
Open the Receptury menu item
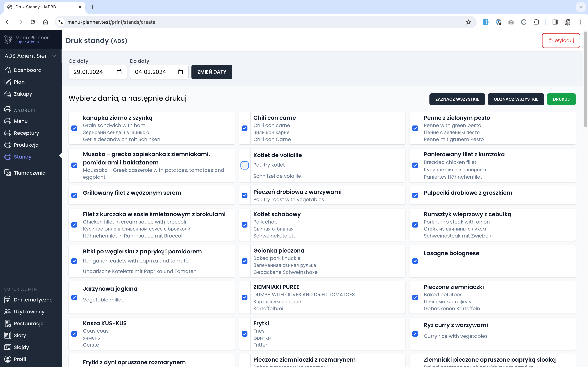point(26,133)
